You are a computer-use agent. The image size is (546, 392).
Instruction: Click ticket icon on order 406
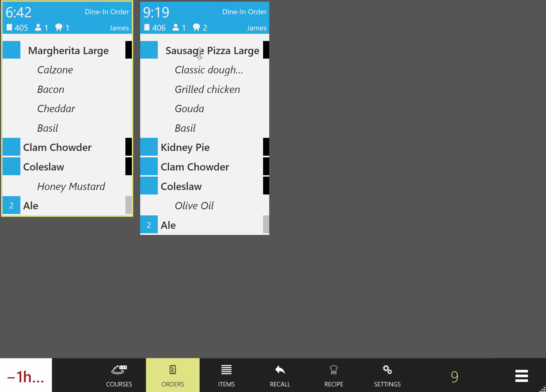point(147,27)
